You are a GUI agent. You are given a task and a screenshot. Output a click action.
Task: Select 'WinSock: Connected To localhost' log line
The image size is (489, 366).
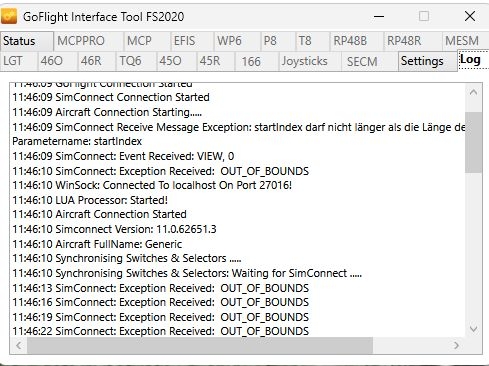[152, 185]
